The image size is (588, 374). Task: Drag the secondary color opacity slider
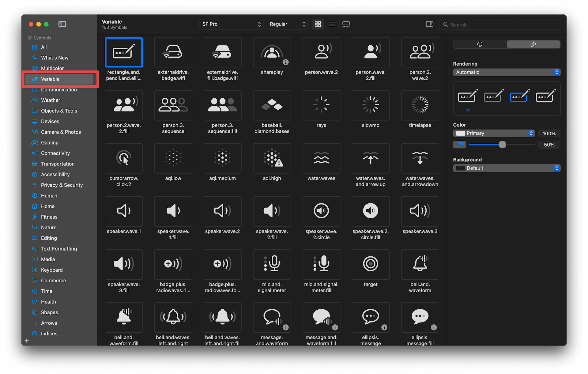(501, 144)
